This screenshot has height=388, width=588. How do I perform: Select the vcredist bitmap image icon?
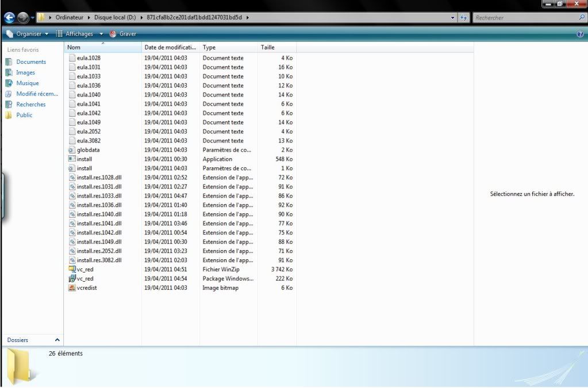pos(72,288)
